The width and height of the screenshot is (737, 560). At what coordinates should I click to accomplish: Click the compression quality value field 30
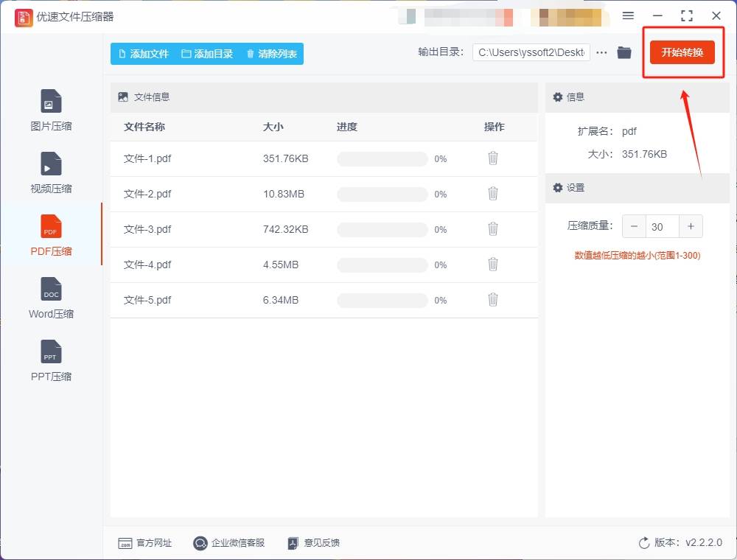pyautogui.click(x=663, y=226)
